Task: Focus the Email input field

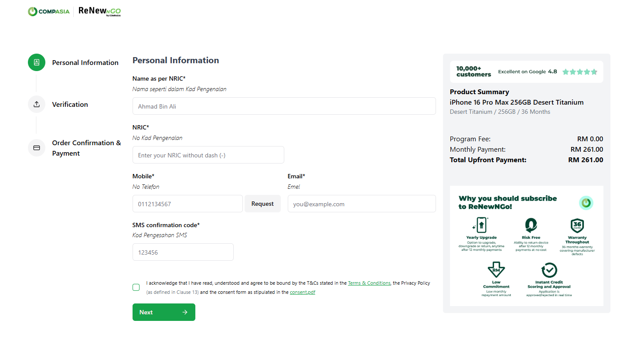Action: [x=362, y=204]
